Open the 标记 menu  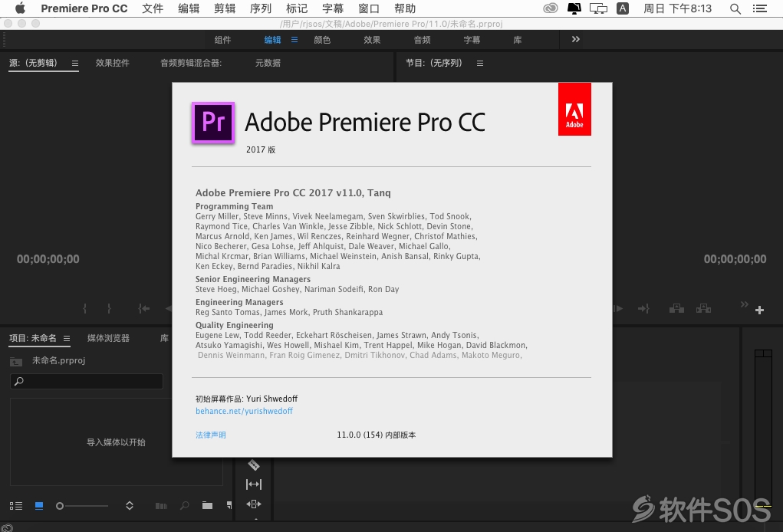(x=297, y=8)
